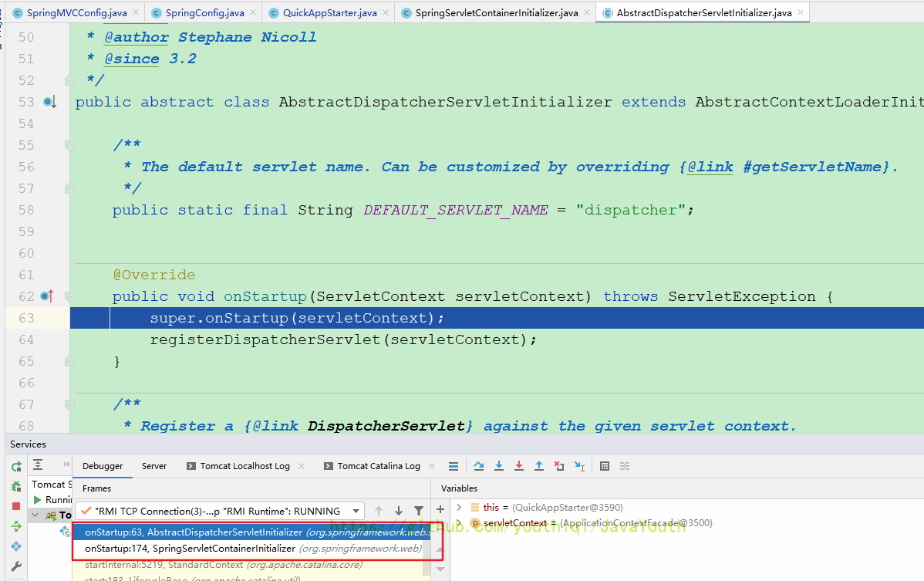This screenshot has height=581, width=924.
Task: Click the frames filter funnel icon
Action: (419, 511)
